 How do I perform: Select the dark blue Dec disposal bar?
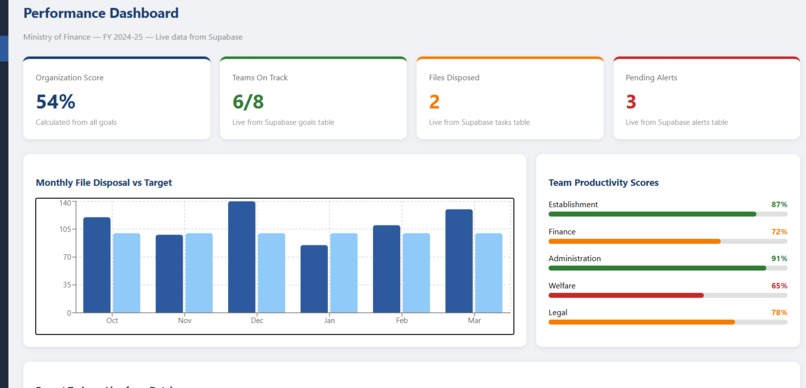click(242, 257)
